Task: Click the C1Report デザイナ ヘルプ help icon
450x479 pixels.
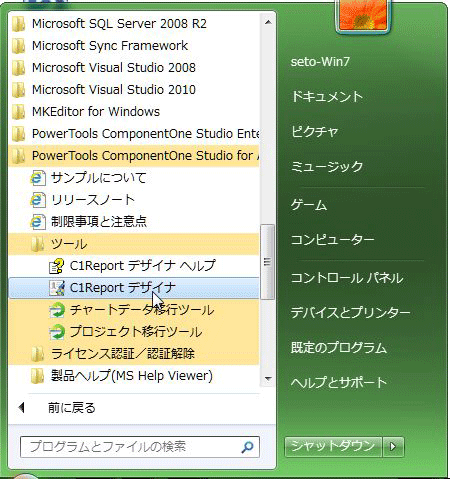Action: point(56,266)
